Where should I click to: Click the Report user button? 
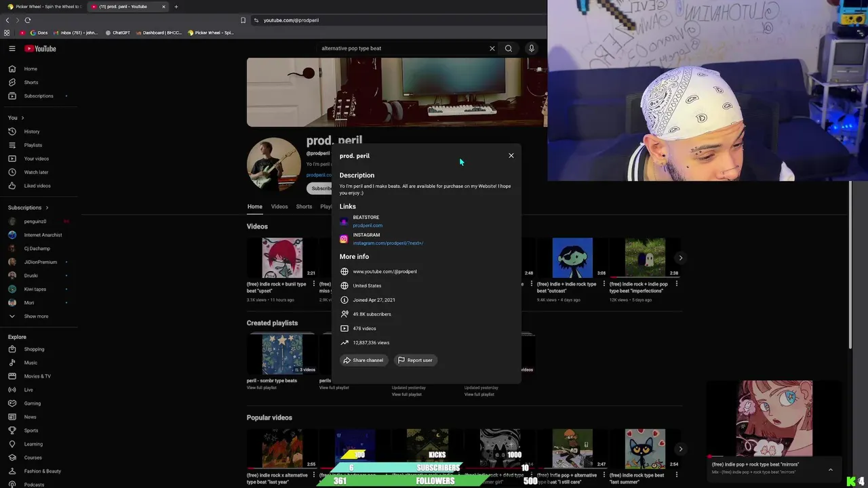click(x=415, y=360)
